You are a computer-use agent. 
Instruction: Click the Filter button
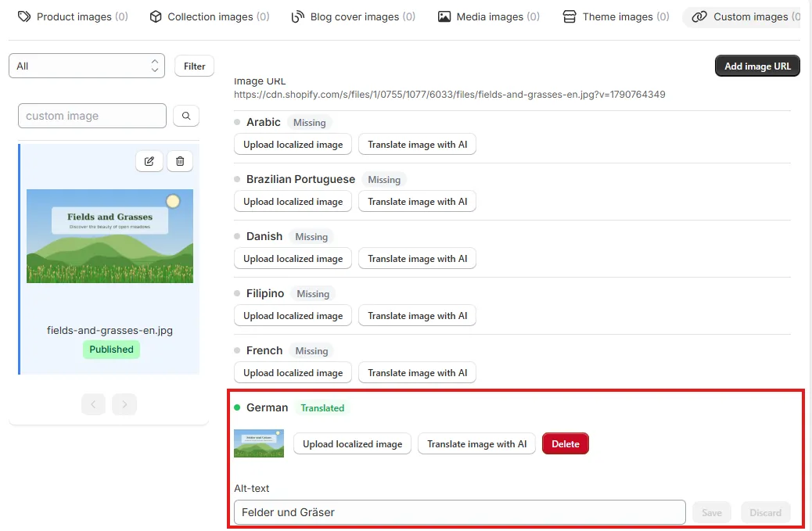tap(194, 66)
